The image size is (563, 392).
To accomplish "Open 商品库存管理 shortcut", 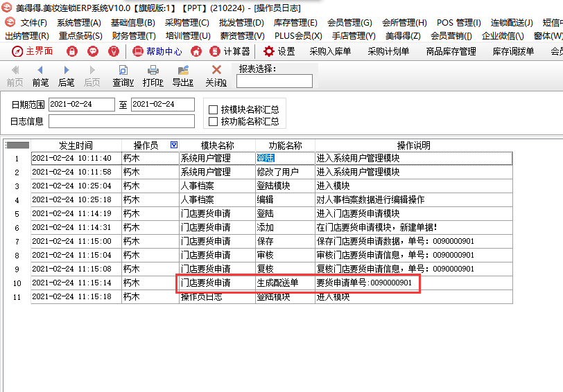I will [x=451, y=52].
